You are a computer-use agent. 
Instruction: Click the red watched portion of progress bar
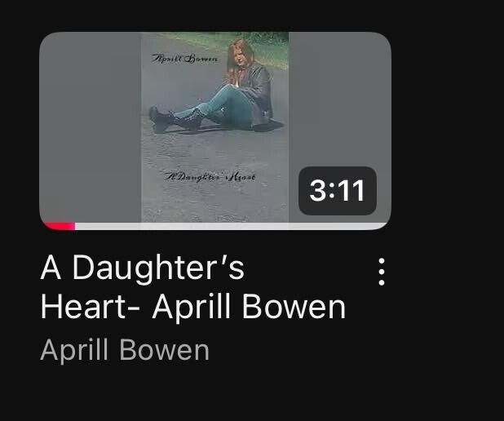coord(60,226)
